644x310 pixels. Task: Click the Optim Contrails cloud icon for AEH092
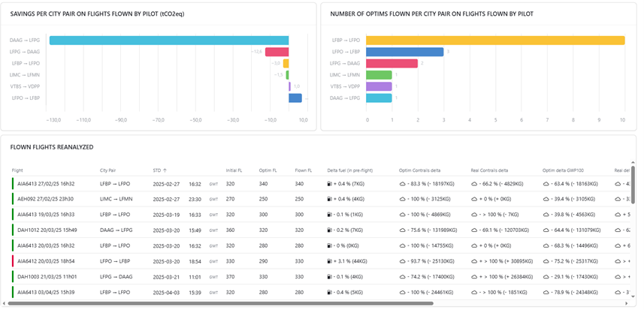[402, 199]
